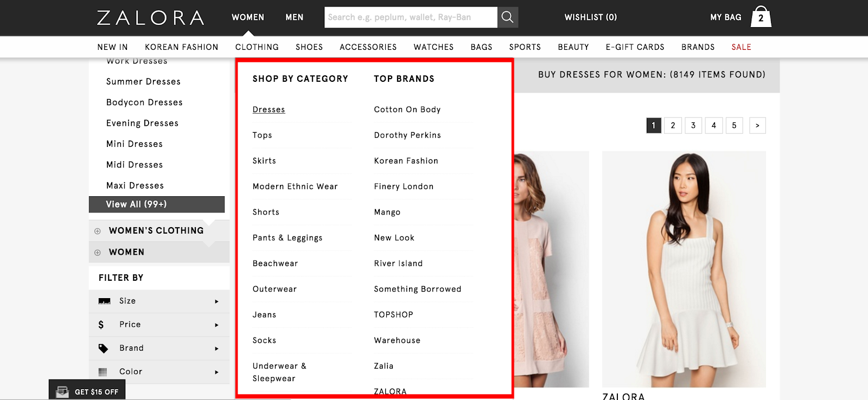This screenshot has height=400, width=868.
Task: Open the NEW IN menu
Action: coord(112,47)
